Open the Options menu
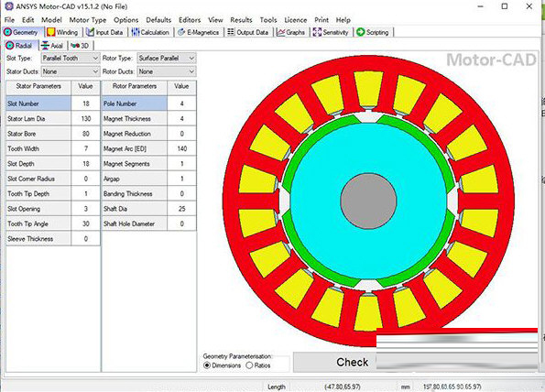The height and width of the screenshot is (392, 545). click(x=125, y=20)
